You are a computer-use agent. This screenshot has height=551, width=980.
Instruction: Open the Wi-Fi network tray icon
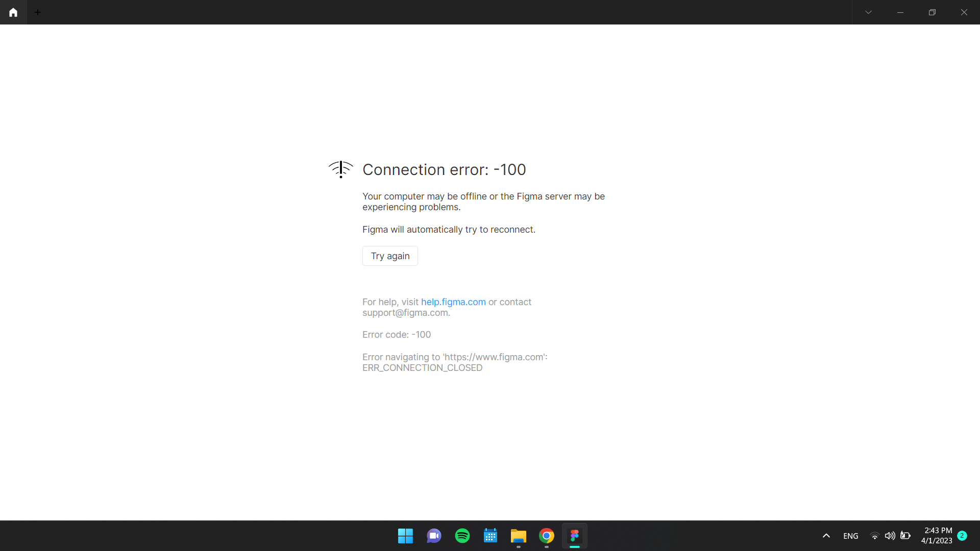[x=874, y=536]
